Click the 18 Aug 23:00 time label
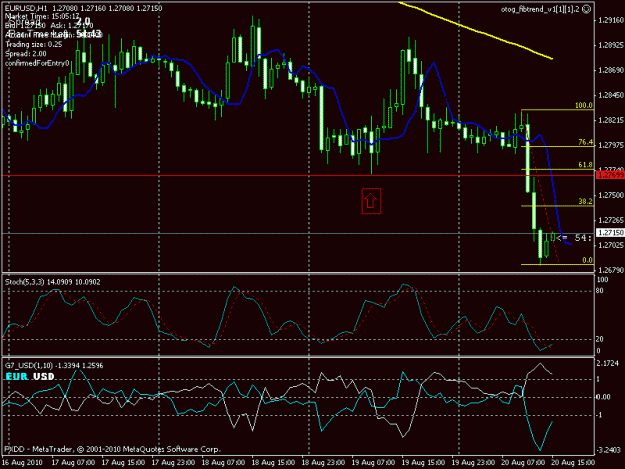The height and width of the screenshot is (469, 625). pyautogui.click(x=323, y=463)
